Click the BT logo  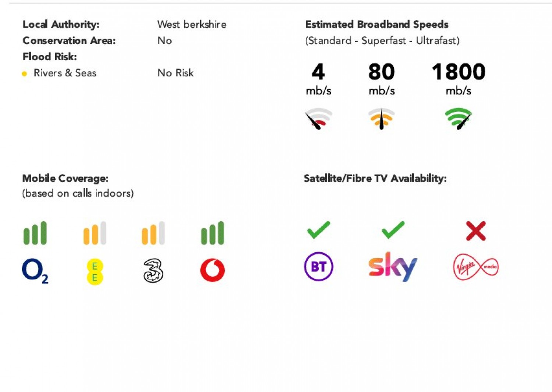click(x=319, y=266)
